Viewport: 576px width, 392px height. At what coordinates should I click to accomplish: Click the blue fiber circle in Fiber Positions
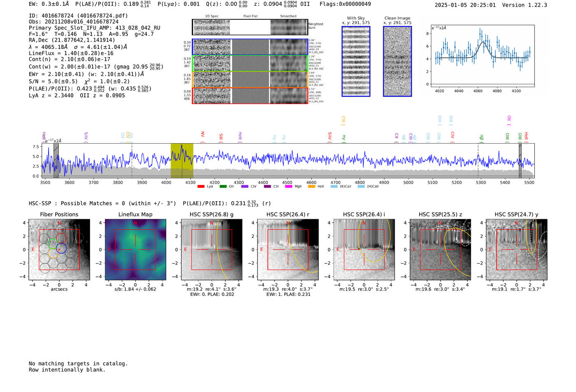(61, 248)
